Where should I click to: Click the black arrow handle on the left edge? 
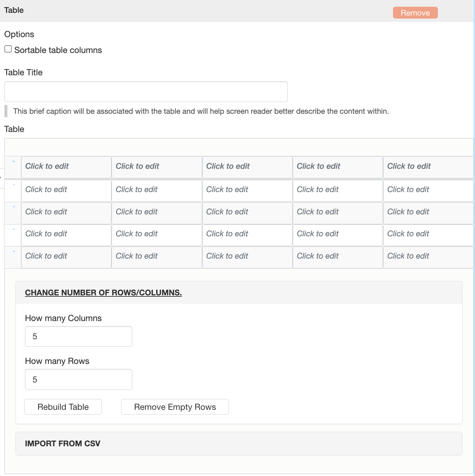point(1,177)
